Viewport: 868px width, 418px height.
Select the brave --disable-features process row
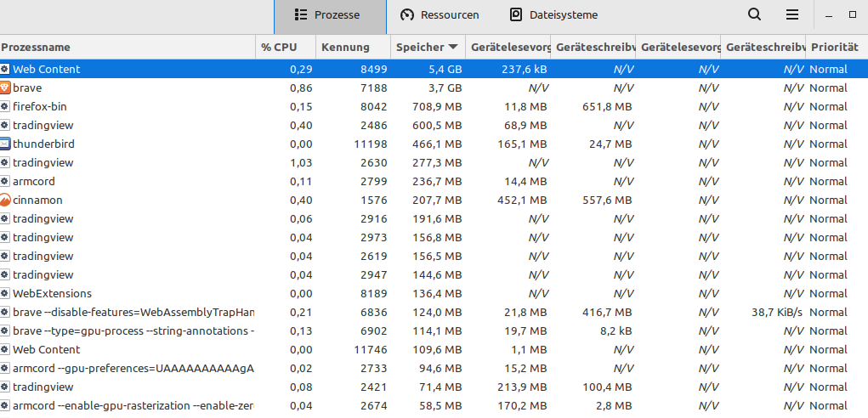(434, 313)
